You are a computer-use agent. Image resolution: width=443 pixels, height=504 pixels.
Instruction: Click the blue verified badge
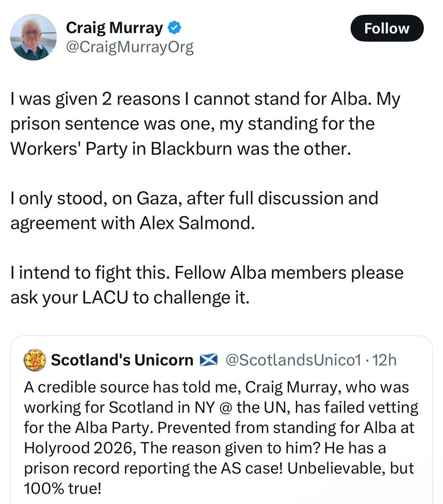point(174,28)
